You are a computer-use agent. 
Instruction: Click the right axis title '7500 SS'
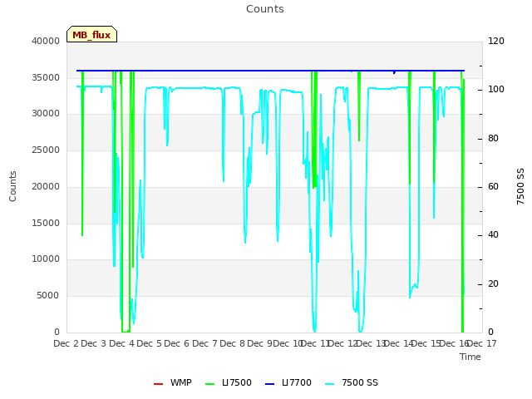click(x=520, y=186)
